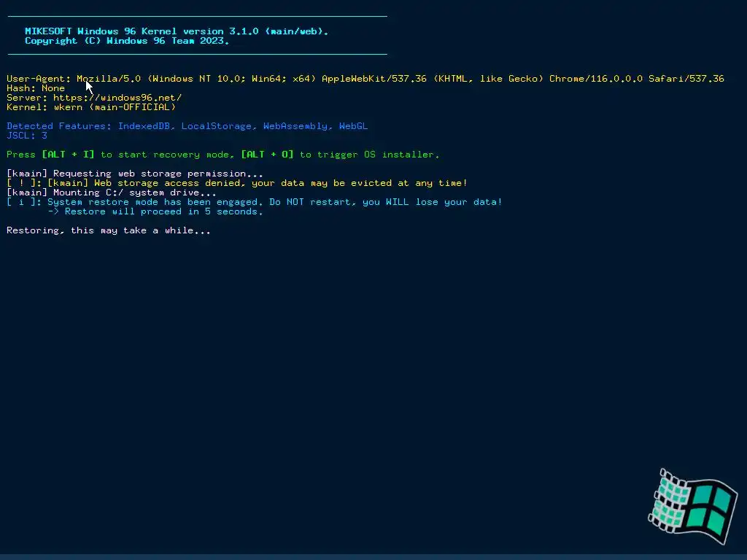This screenshot has width=747, height=560.
Task: Click the '[ALT + O]' OS installer shortcut text
Action: (x=267, y=155)
